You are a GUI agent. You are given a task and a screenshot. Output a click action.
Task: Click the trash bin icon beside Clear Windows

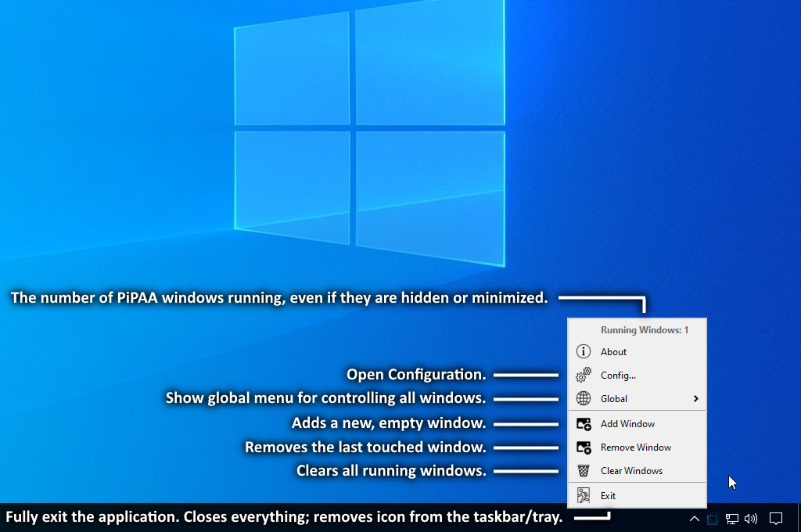[x=584, y=471]
